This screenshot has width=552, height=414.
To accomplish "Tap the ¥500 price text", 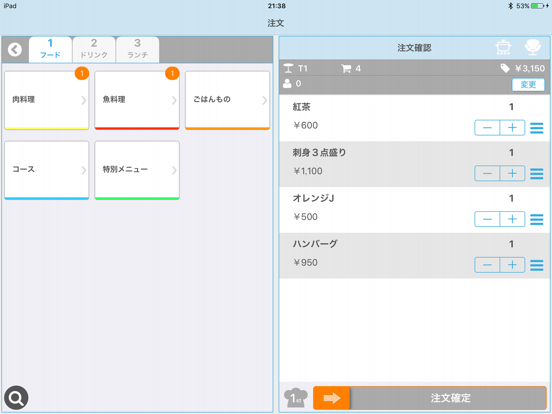I will pyautogui.click(x=306, y=217).
